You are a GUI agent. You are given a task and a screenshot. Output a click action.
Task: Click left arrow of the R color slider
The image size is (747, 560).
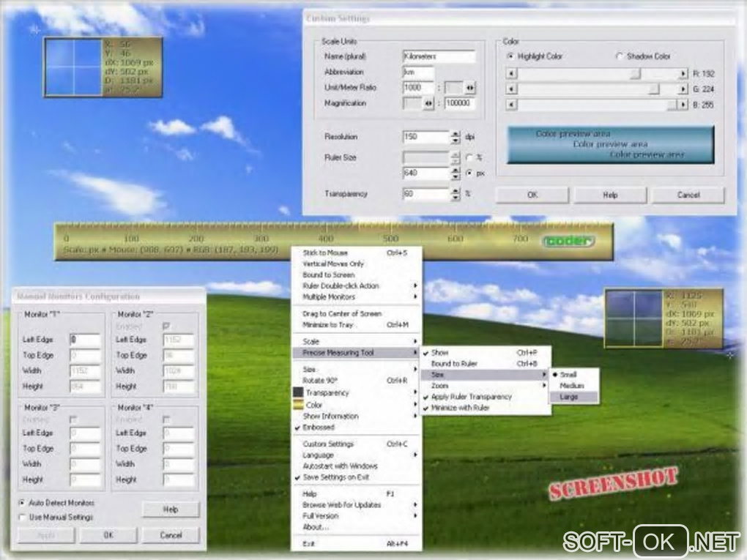tap(511, 74)
